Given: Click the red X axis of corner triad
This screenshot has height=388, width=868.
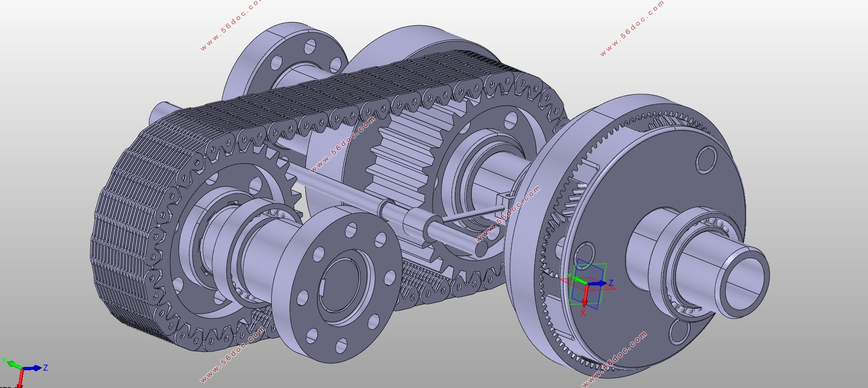Looking at the screenshot, I should pos(21,378).
